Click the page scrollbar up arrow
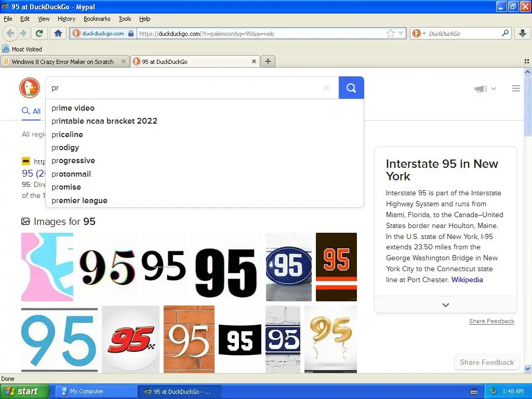Image resolution: width=532 pixels, height=399 pixels. tap(527, 72)
